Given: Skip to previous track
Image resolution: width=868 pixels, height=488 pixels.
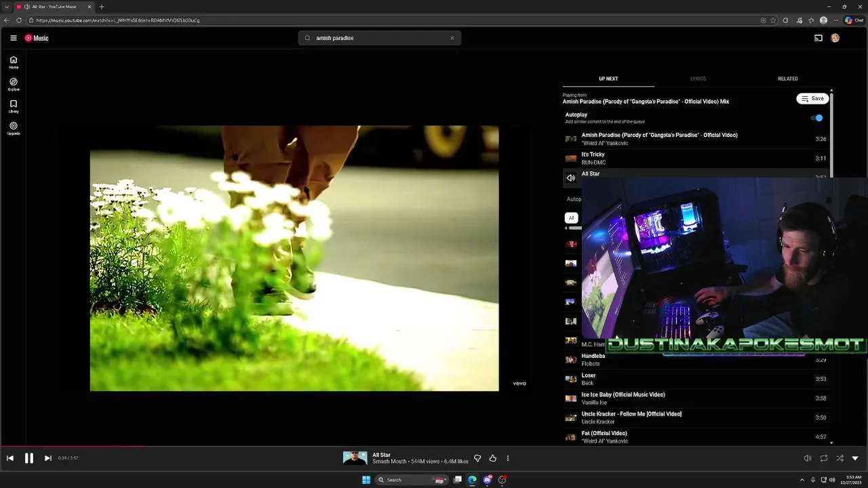Looking at the screenshot, I should (10, 458).
